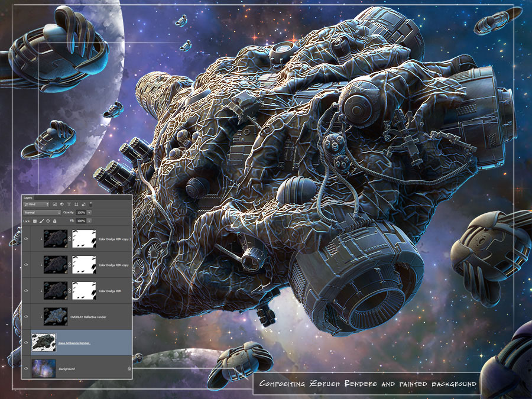532x399 pixels.
Task: Filter layers by smart object icon
Action: (x=83, y=205)
